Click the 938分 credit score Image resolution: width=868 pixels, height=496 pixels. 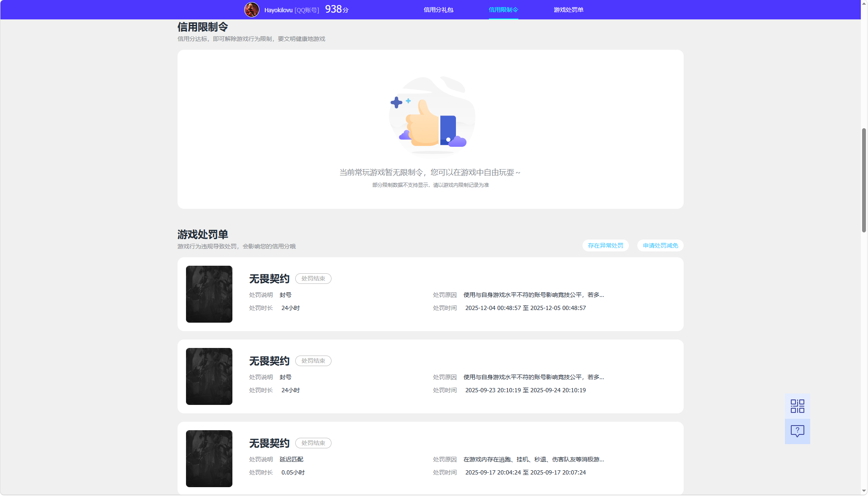coord(337,9)
